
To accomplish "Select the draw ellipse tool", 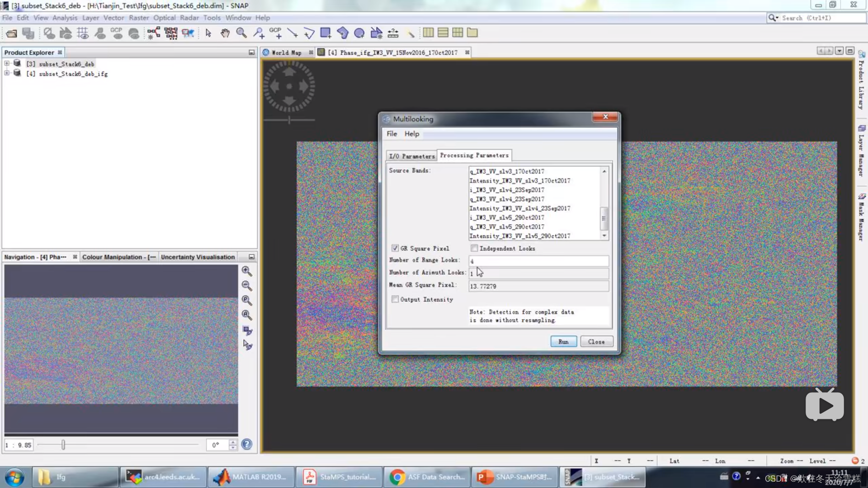I will tap(359, 33).
